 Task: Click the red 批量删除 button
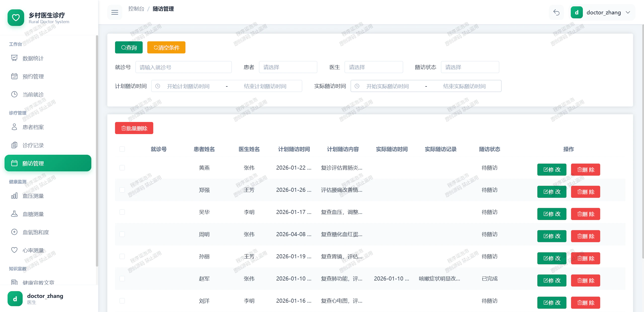[134, 128]
